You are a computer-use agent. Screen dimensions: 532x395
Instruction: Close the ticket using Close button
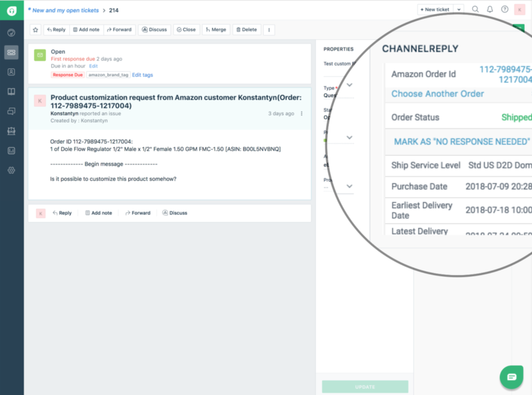tap(186, 30)
